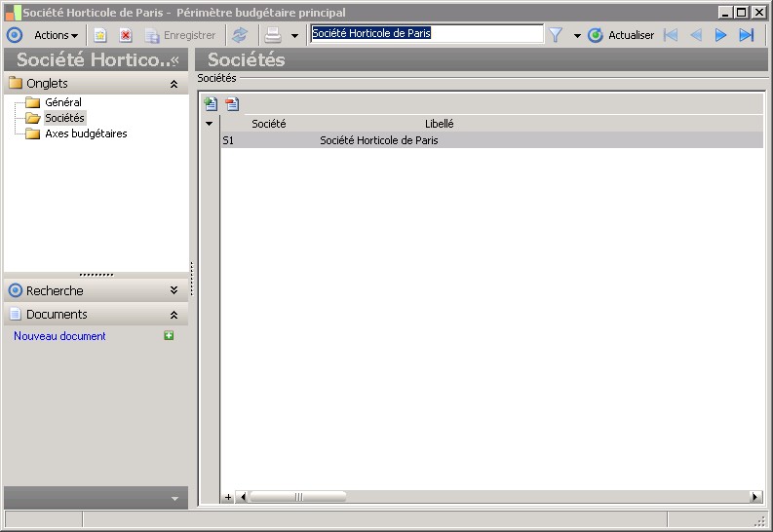Click the new record icon in toolbar
Image resolution: width=773 pixels, height=532 pixels.
click(100, 35)
